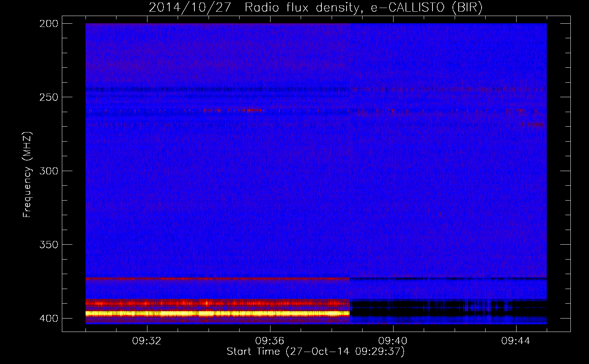Click the thin red band near 373 MHz
This screenshot has height=364, width=589.
[218, 278]
